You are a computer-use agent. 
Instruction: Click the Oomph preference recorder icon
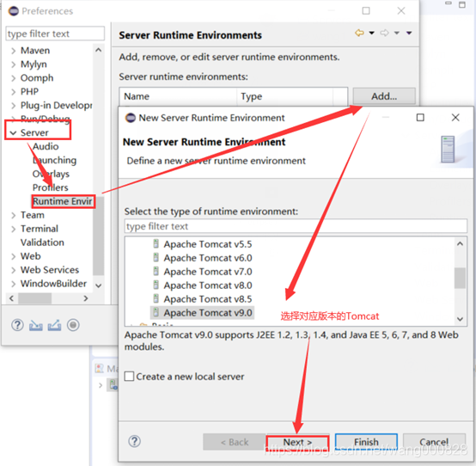73,325
